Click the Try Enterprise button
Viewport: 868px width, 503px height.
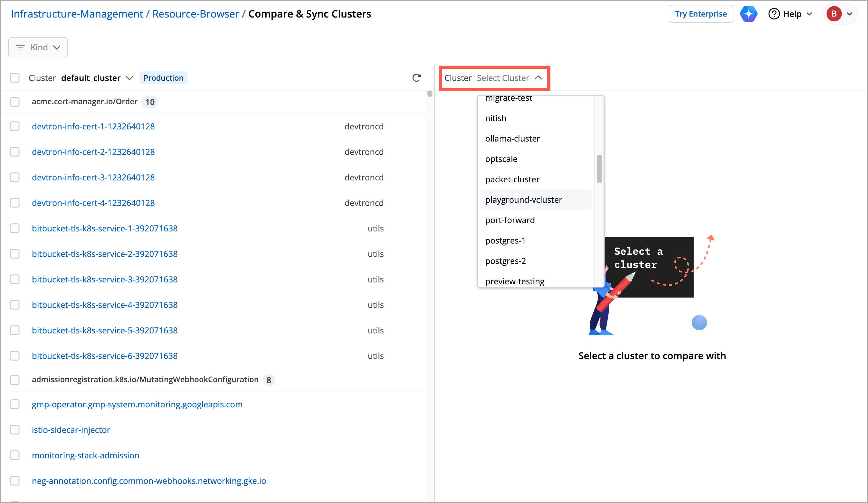700,14
